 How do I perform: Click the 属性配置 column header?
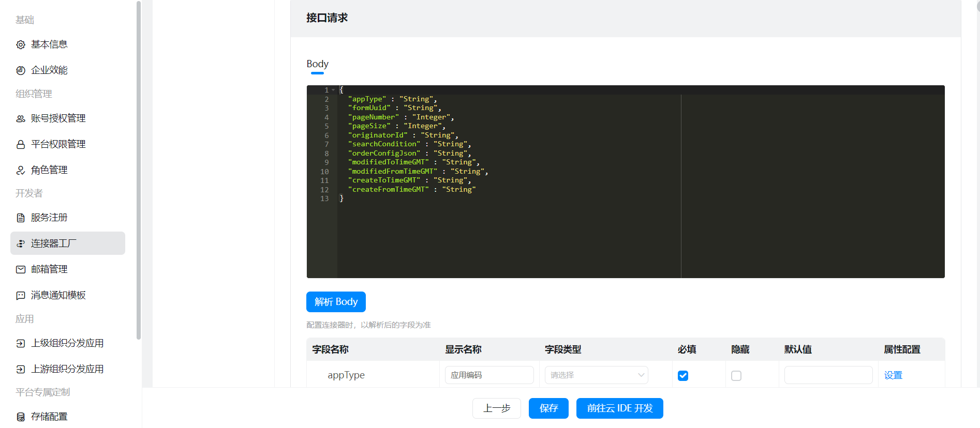902,349
